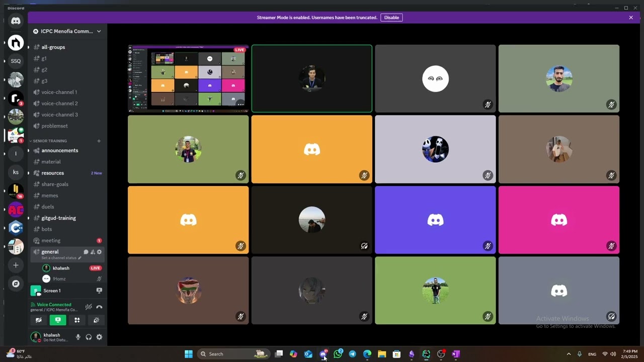Open the soundboard button
Viewport: 644px width, 362px height.
[x=96, y=320]
